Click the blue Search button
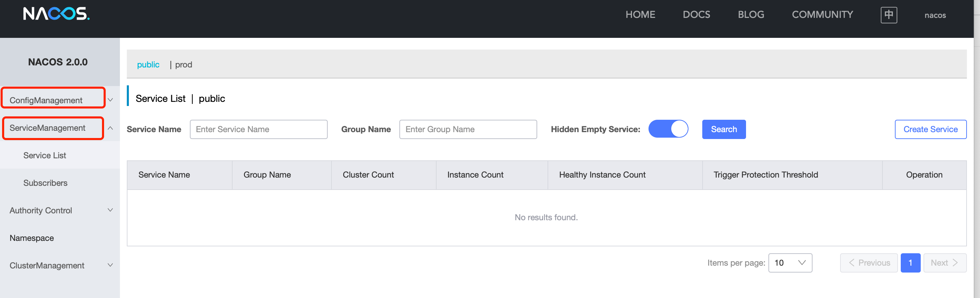The width and height of the screenshot is (980, 298). (x=724, y=129)
